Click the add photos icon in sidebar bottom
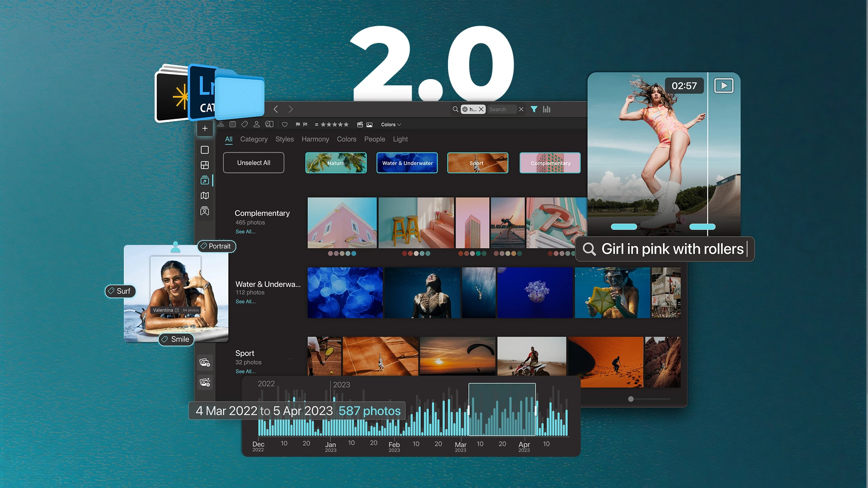Screen dimensions: 868x488 pos(205,362)
